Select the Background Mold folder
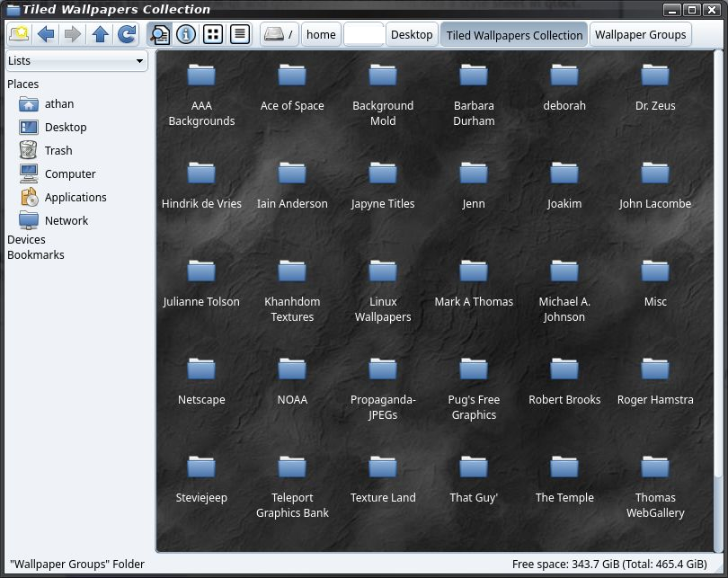The height and width of the screenshot is (578, 728). 383,94
